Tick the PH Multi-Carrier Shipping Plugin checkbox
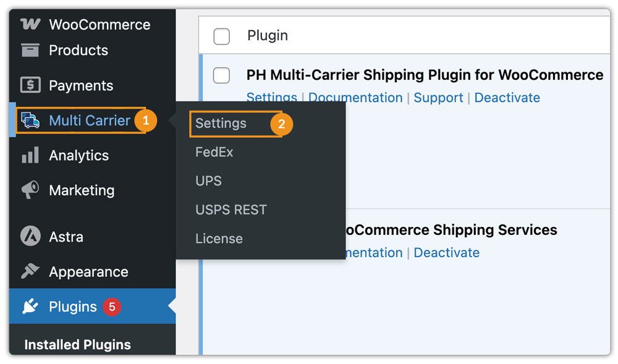This screenshot has width=618, height=364. click(221, 75)
